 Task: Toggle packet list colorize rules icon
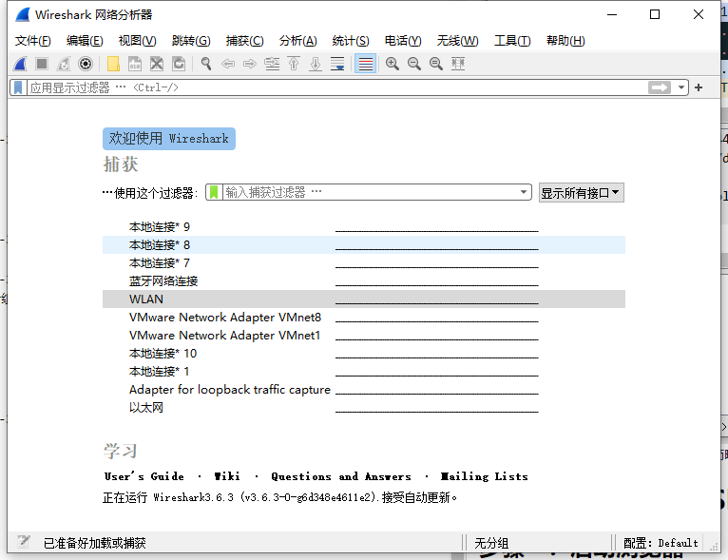tap(365, 64)
